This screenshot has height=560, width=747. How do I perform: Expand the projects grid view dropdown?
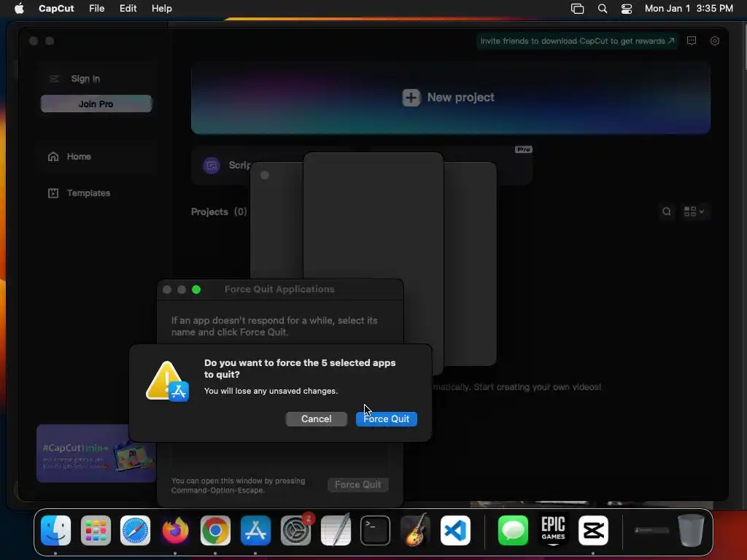(x=694, y=211)
